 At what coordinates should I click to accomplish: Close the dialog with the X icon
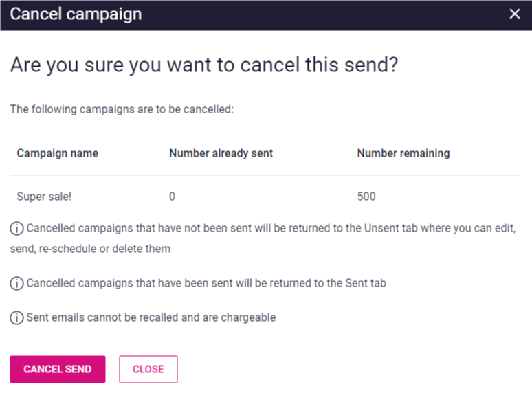coord(514,14)
